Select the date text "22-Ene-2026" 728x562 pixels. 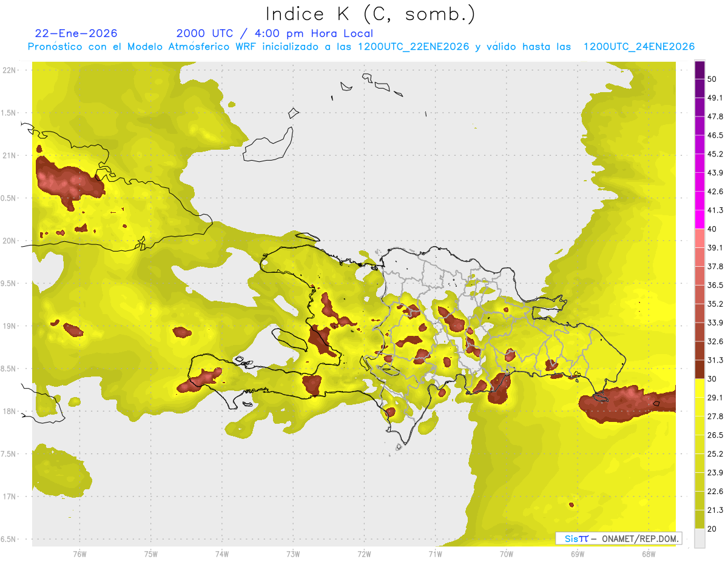click(x=76, y=33)
